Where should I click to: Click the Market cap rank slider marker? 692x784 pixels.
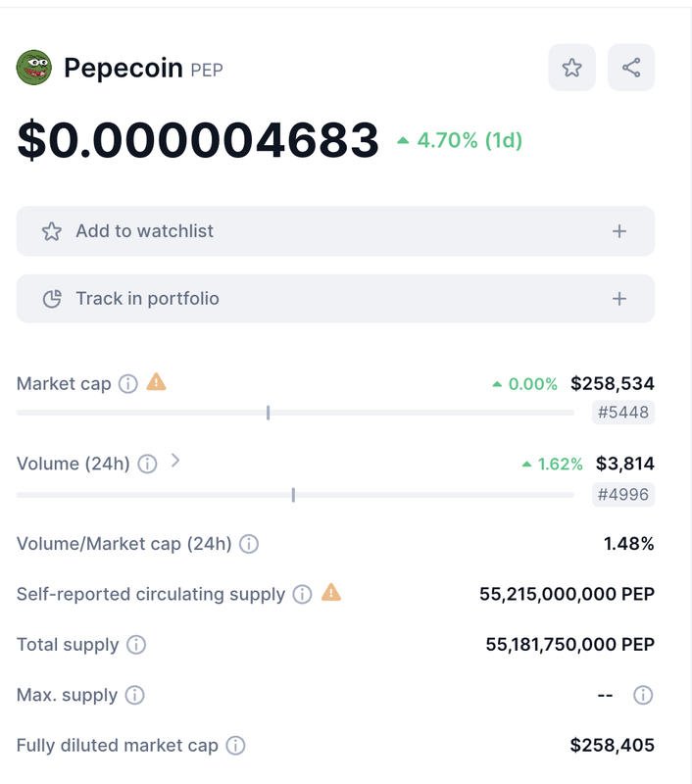(268, 413)
